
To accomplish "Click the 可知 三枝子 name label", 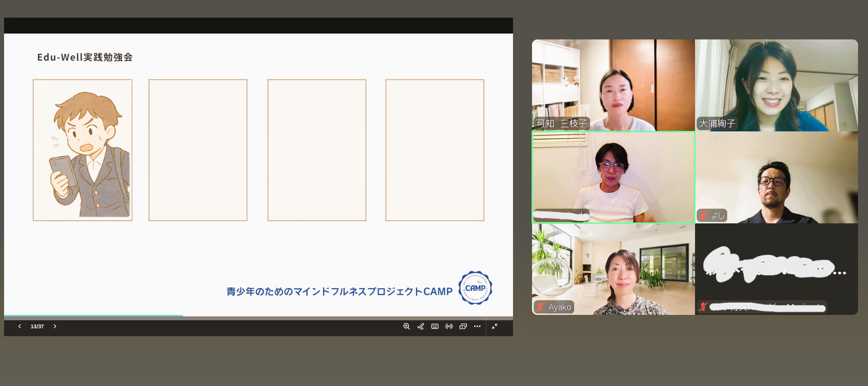I will 561,123.
